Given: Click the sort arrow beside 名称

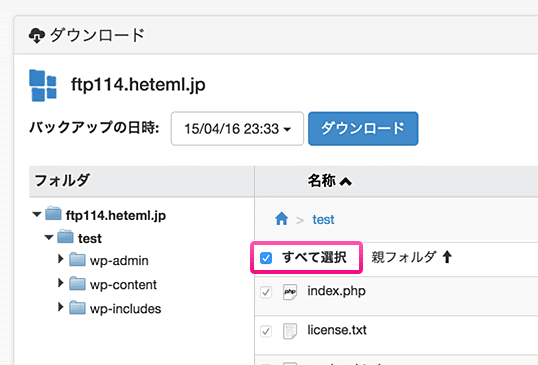Looking at the screenshot, I should click(x=346, y=181).
